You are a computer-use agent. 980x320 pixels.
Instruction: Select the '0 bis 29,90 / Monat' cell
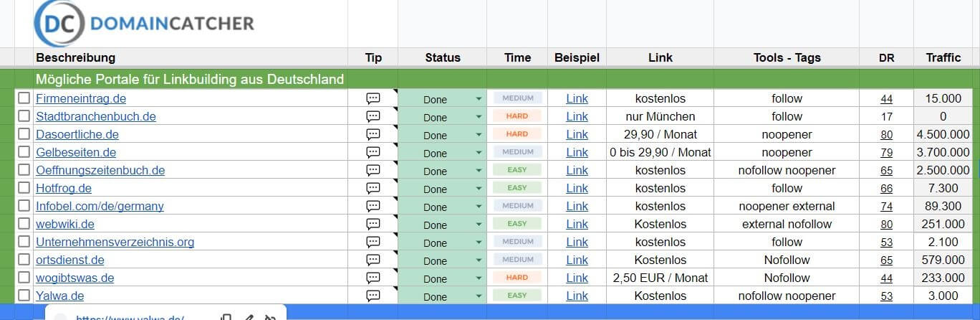pyautogui.click(x=660, y=152)
